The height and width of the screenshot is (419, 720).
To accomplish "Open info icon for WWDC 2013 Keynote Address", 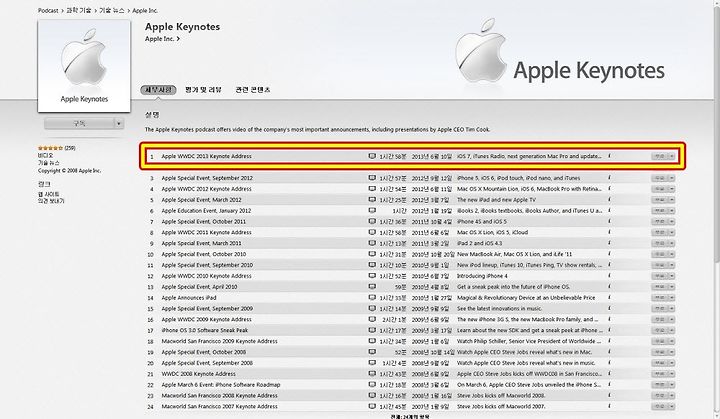I will (609, 156).
